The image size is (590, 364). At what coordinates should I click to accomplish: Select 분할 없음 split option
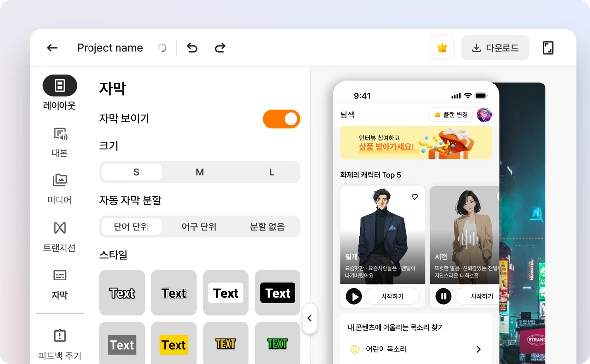(267, 227)
